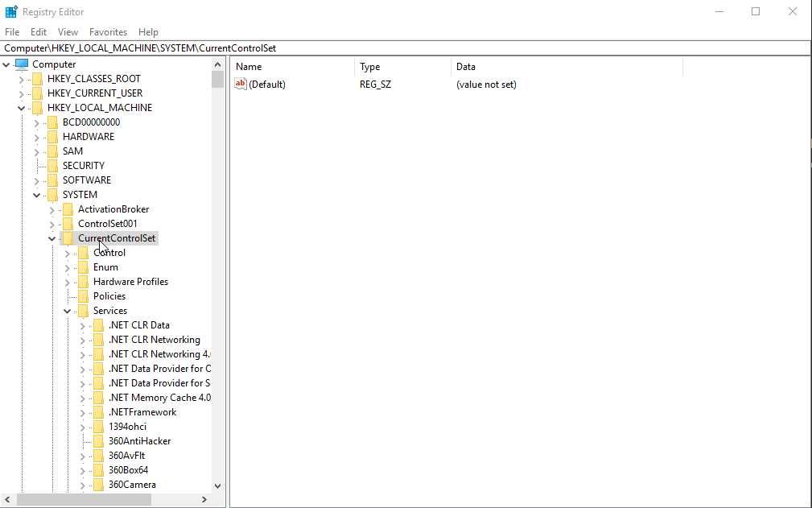Image resolution: width=812 pixels, height=508 pixels.
Task: Collapse the CurrentControlSet tree node
Action: click(52, 237)
